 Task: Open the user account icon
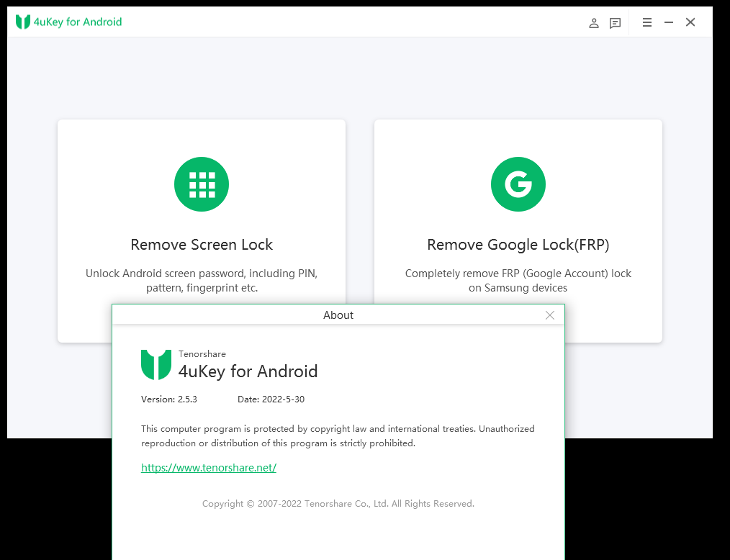594,23
